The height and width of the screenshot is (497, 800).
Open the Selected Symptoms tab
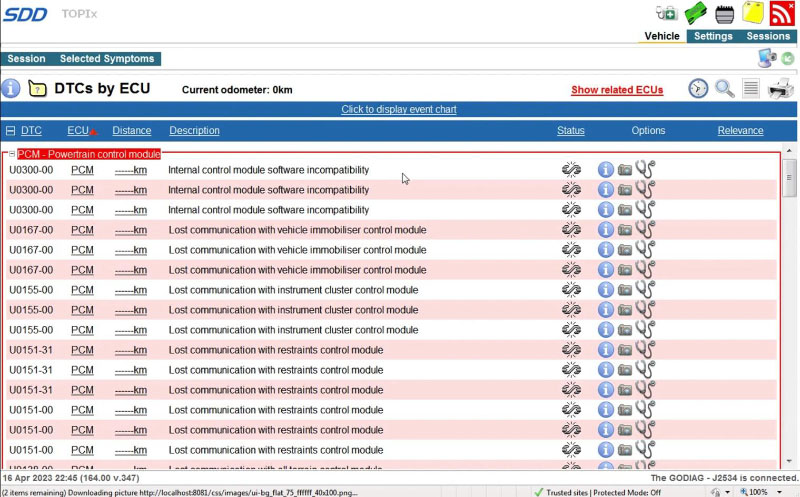pos(107,59)
